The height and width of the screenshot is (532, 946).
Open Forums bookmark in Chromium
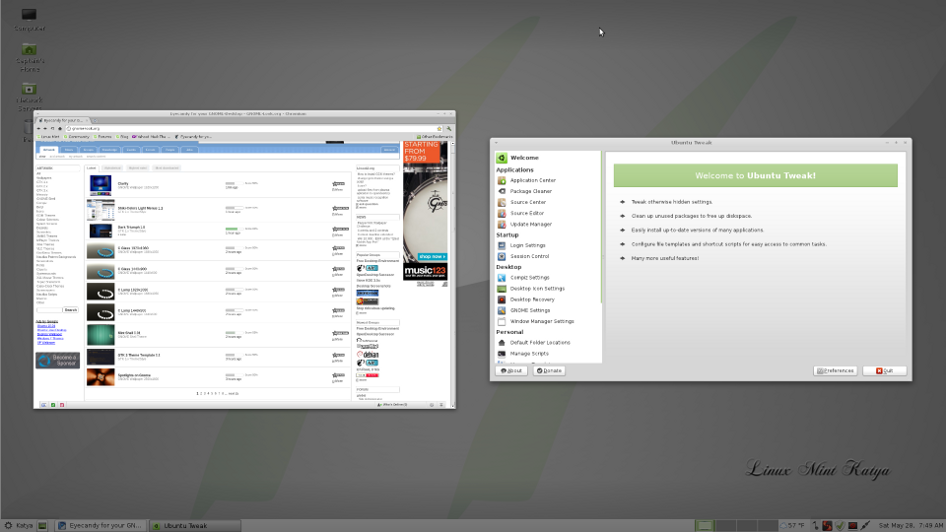pos(103,137)
